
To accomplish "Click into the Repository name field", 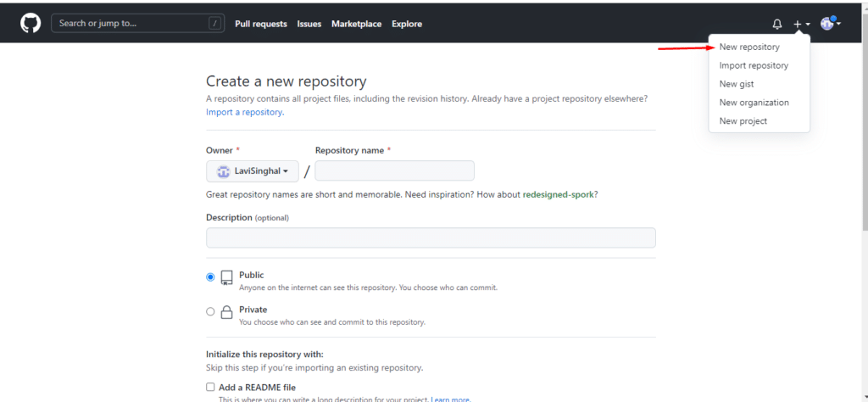I will coord(394,170).
